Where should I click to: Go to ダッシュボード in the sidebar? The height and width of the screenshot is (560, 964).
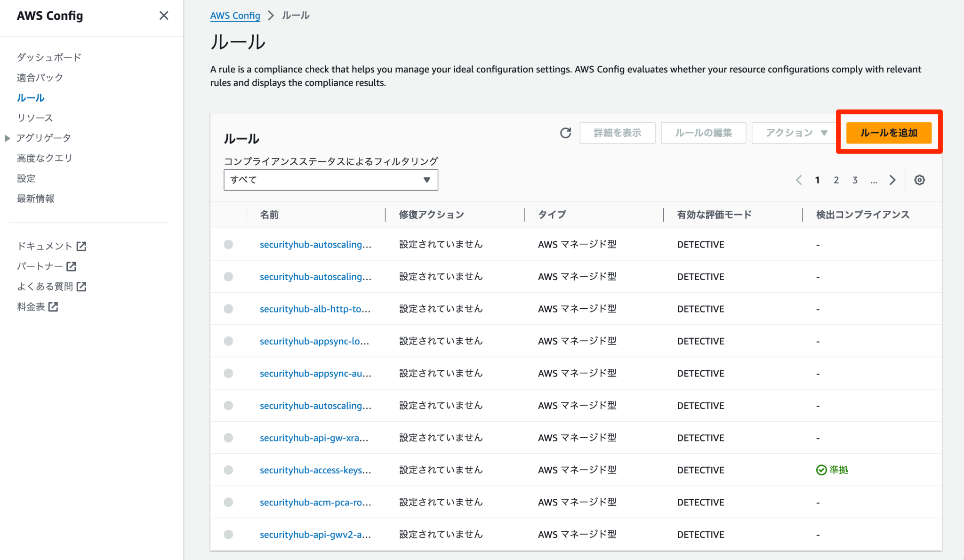pos(49,57)
